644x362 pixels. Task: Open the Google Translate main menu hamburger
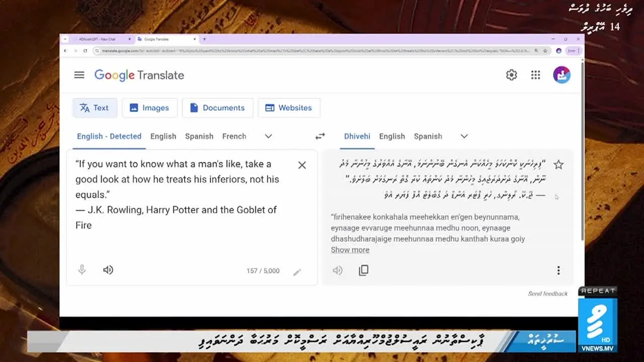(79, 75)
